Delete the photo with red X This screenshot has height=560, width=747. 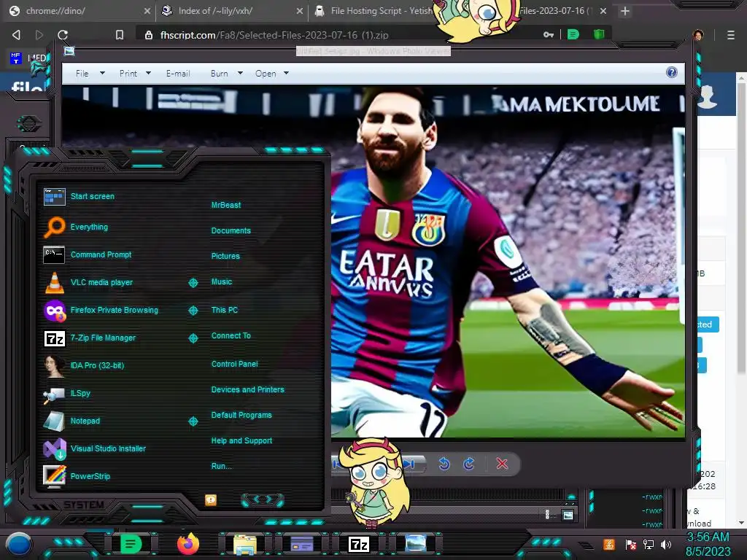(502, 464)
